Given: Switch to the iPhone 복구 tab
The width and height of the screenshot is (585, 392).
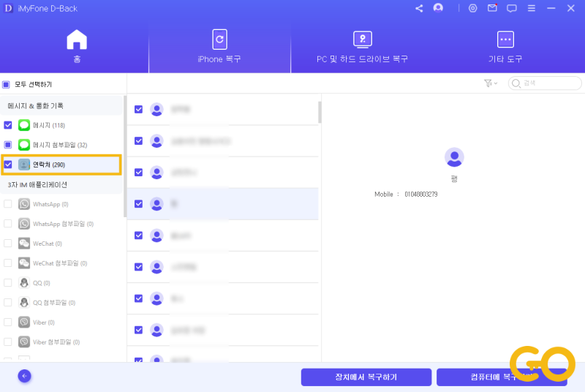Looking at the screenshot, I should (219, 46).
